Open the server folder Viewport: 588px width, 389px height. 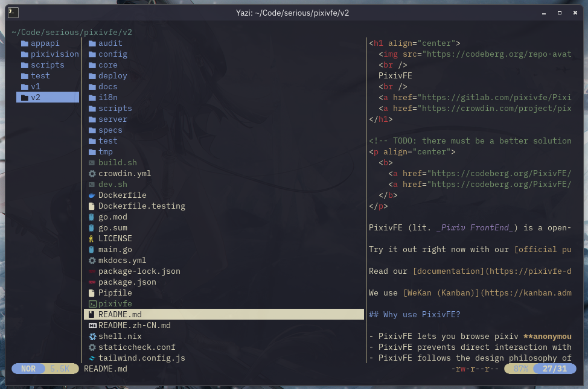click(x=224, y=119)
